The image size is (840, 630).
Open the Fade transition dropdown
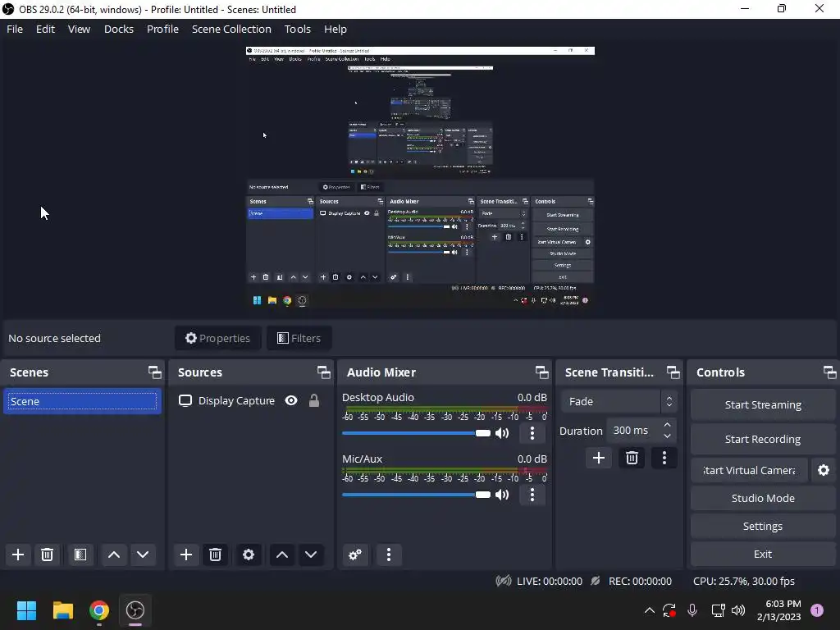[x=619, y=401]
